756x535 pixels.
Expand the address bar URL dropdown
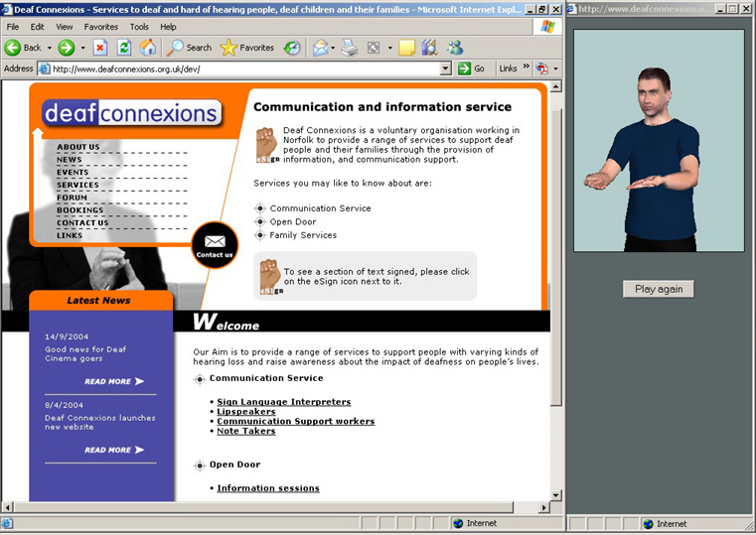[446, 68]
